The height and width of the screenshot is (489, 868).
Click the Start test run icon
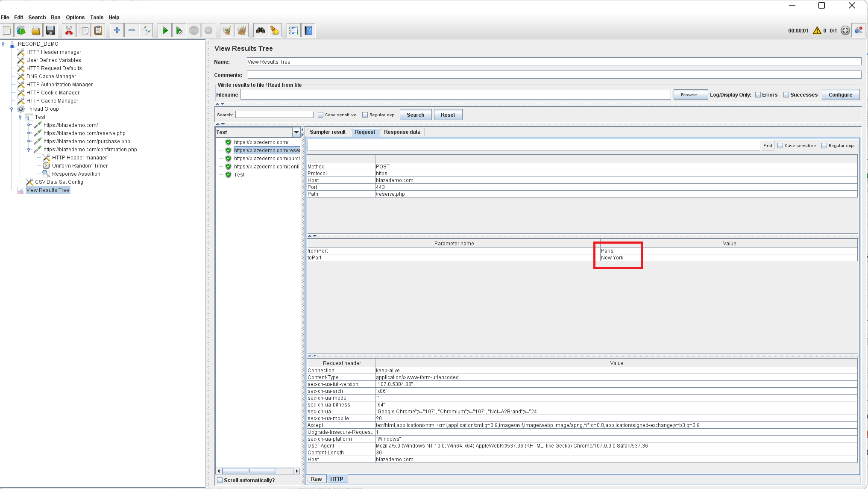164,30
